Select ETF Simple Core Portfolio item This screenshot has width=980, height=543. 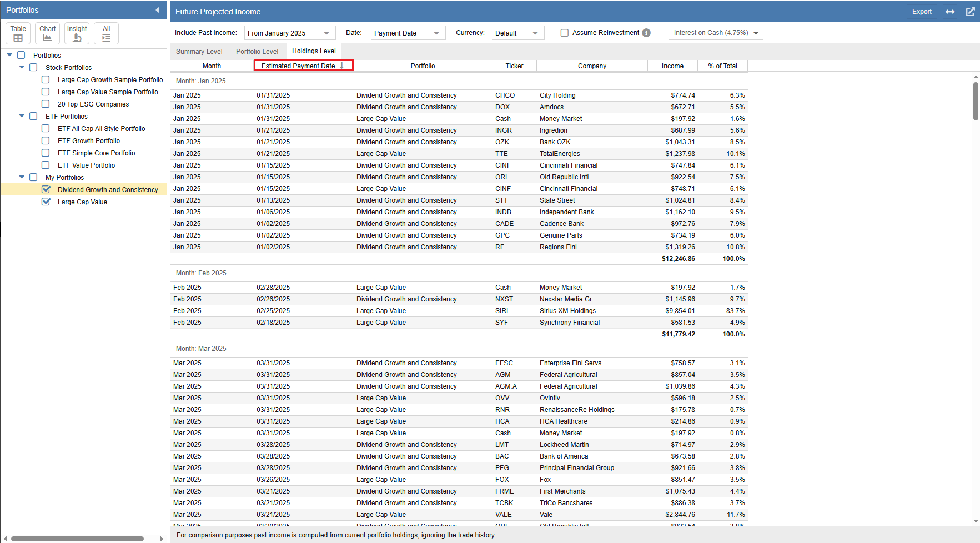[x=96, y=153]
